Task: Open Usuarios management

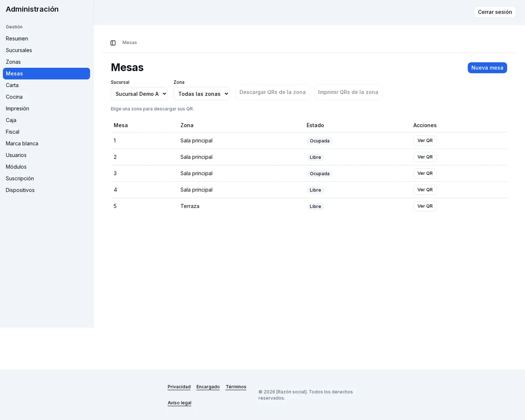Action: tap(46, 155)
